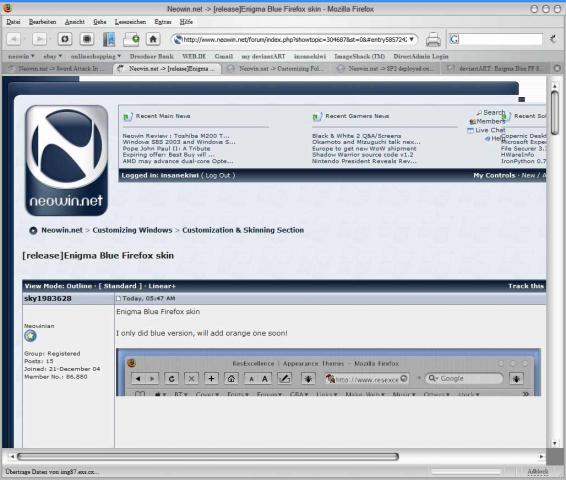The height and width of the screenshot is (480, 566).
Task: Open Europe to get new WoW shipment news
Action: tap(364, 148)
